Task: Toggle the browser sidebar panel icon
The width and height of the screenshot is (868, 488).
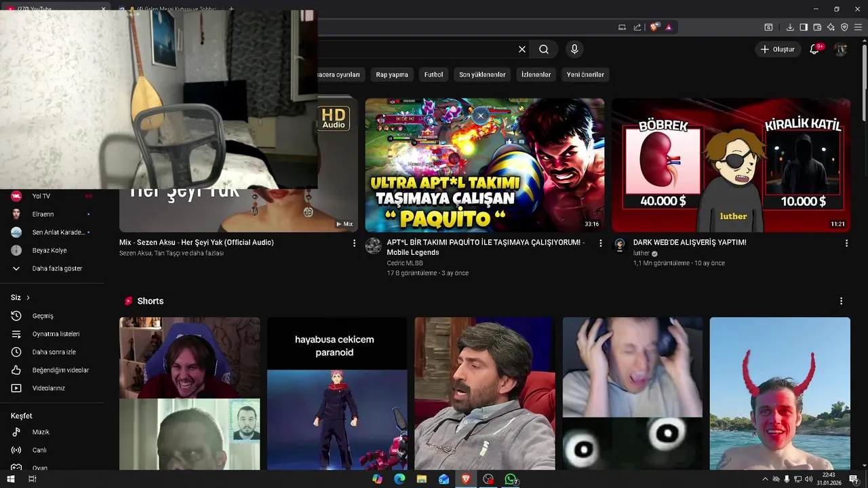Action: coord(804,27)
